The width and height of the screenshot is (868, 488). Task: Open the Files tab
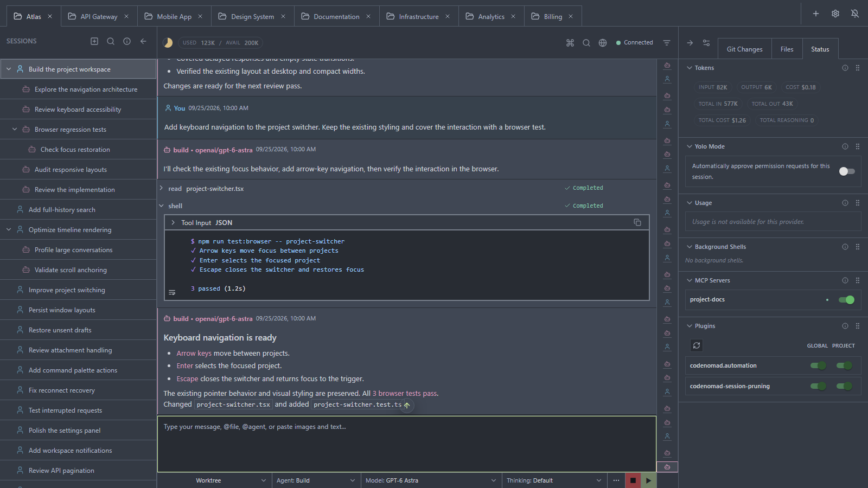(787, 49)
